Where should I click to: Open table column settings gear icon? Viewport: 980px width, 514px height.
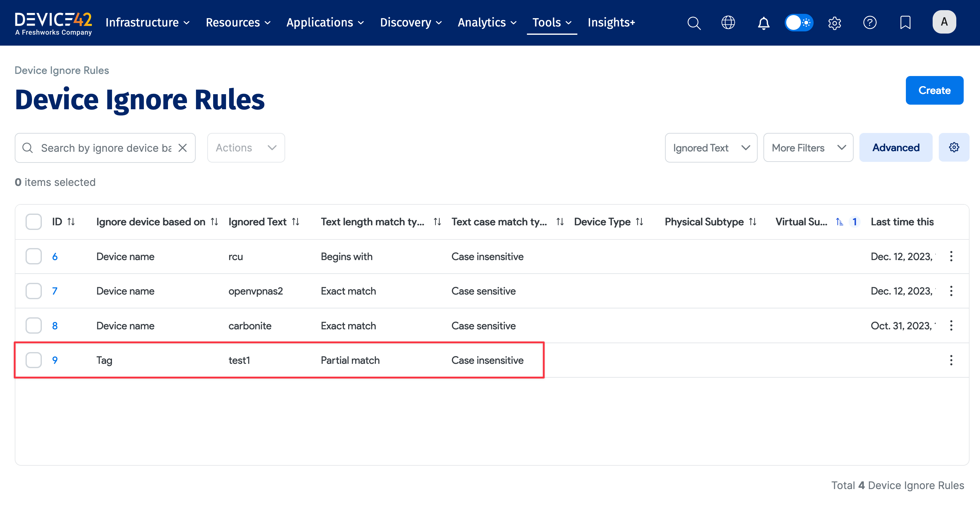954,147
